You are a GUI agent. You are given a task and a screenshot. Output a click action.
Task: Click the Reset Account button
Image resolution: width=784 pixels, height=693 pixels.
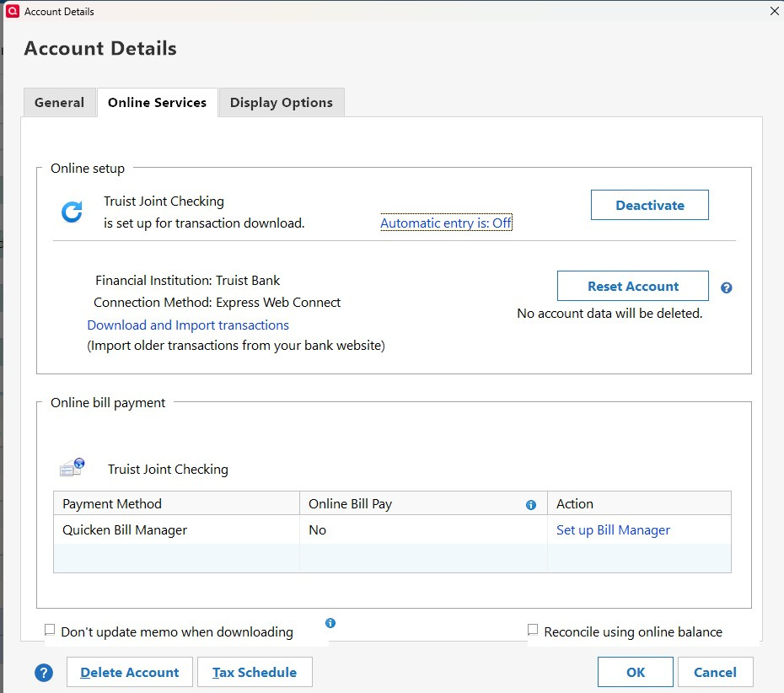(632, 287)
